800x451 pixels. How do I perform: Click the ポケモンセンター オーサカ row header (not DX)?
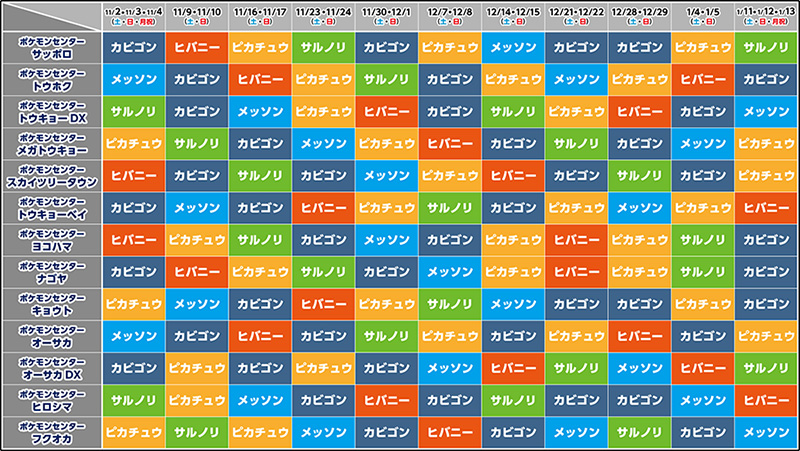click(52, 336)
